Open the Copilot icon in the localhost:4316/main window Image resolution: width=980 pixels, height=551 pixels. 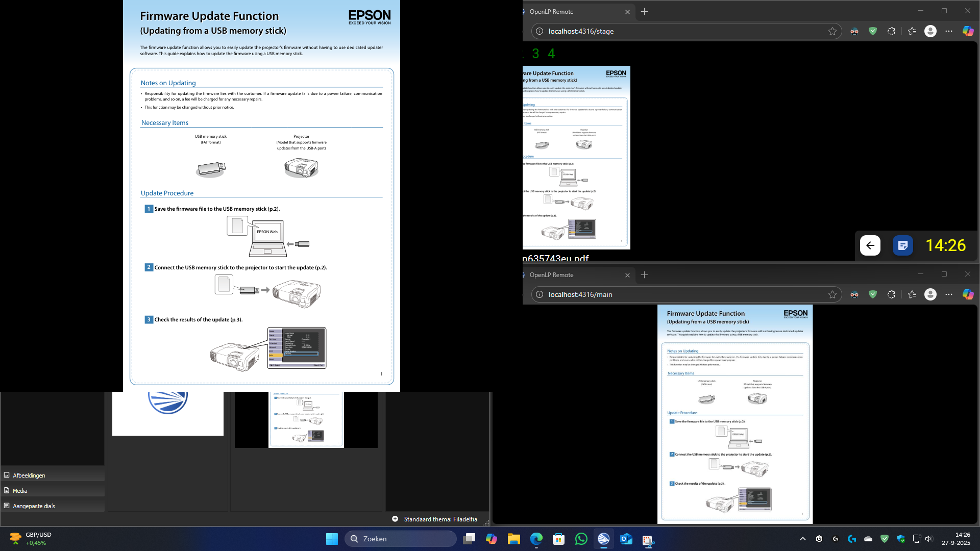click(x=968, y=294)
